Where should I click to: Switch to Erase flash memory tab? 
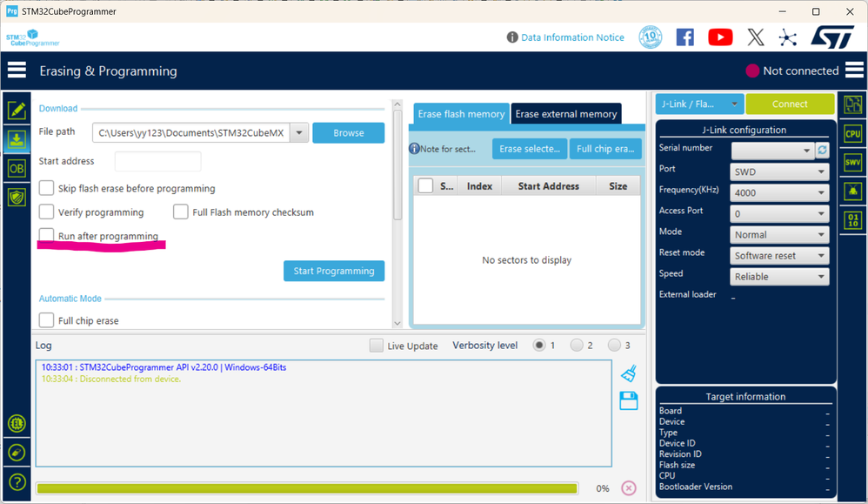pos(461,114)
